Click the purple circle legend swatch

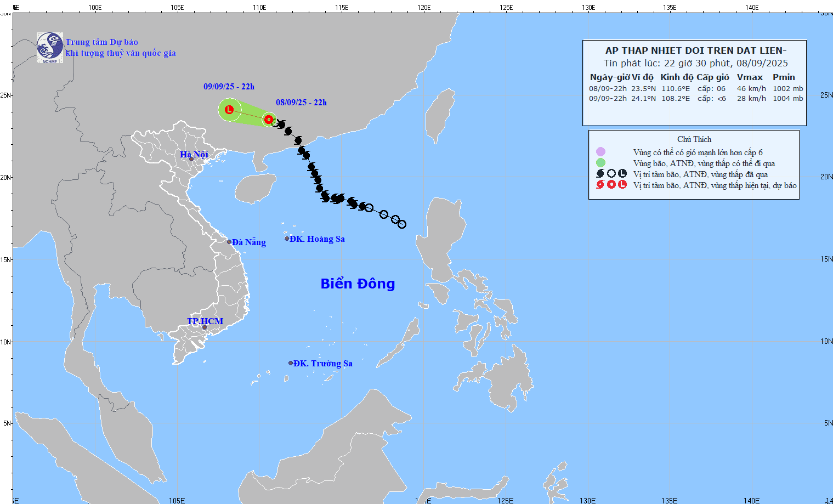600,152
